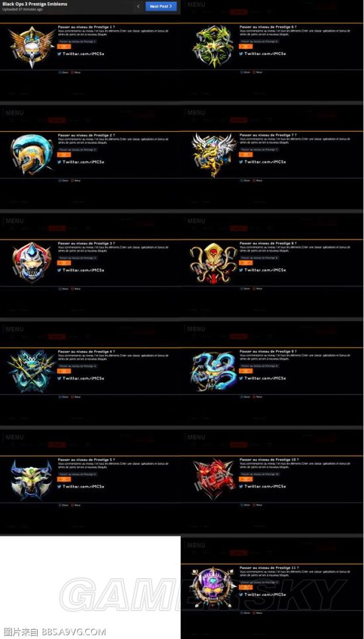
Task: Select the Prestige 3 skull shield emblem
Action: (32, 262)
